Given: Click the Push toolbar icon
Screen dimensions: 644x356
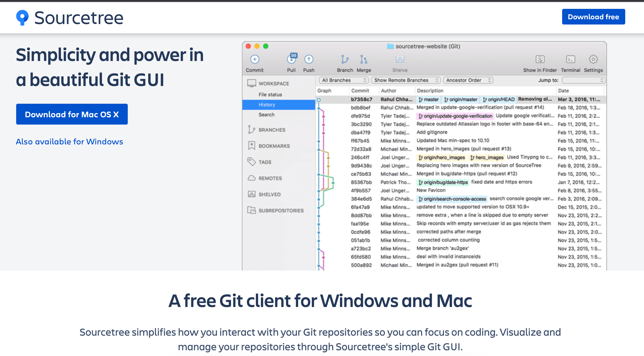Looking at the screenshot, I should click(309, 59).
